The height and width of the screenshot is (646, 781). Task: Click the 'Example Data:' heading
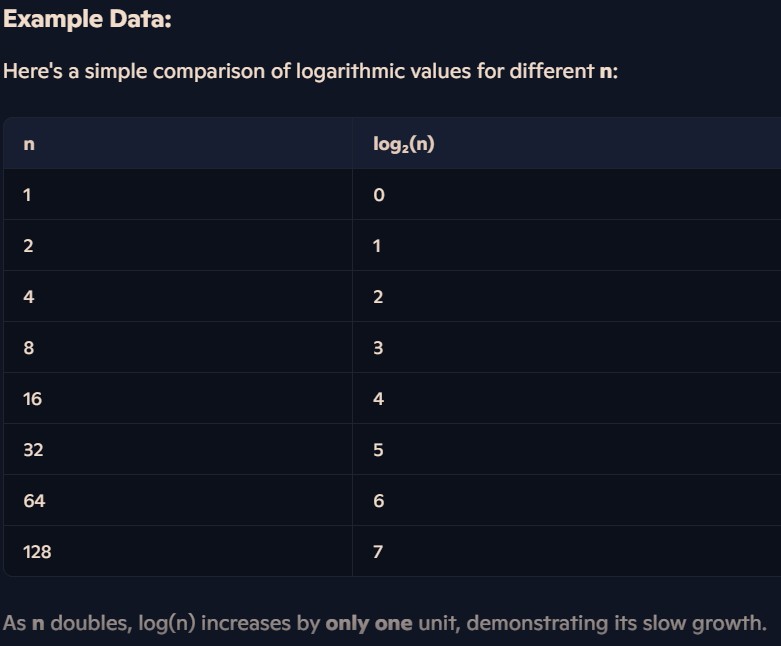pyautogui.click(x=88, y=19)
